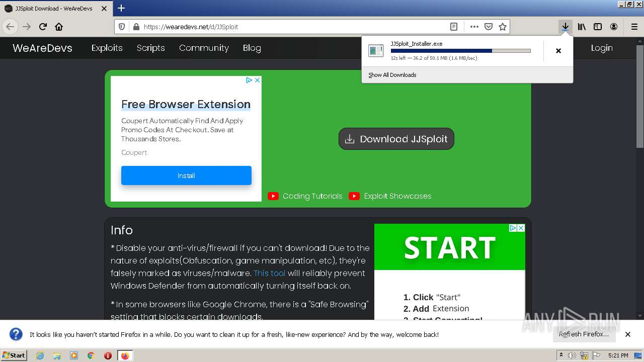Click the download progress bar

461,51
